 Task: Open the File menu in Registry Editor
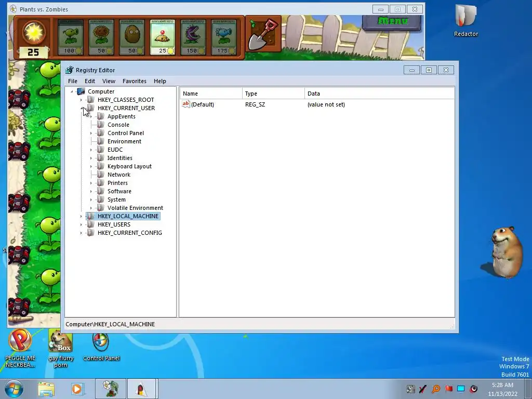(73, 81)
